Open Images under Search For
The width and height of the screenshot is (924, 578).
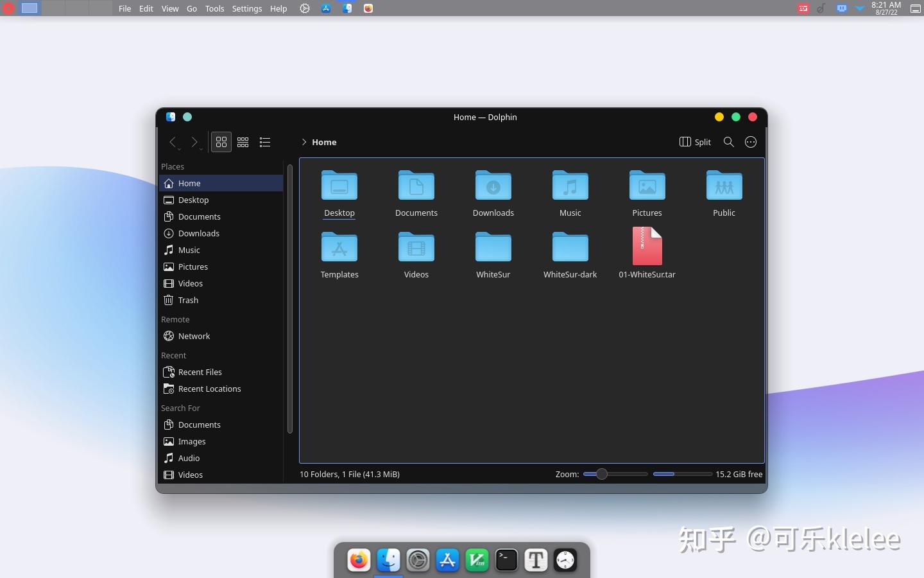191,441
